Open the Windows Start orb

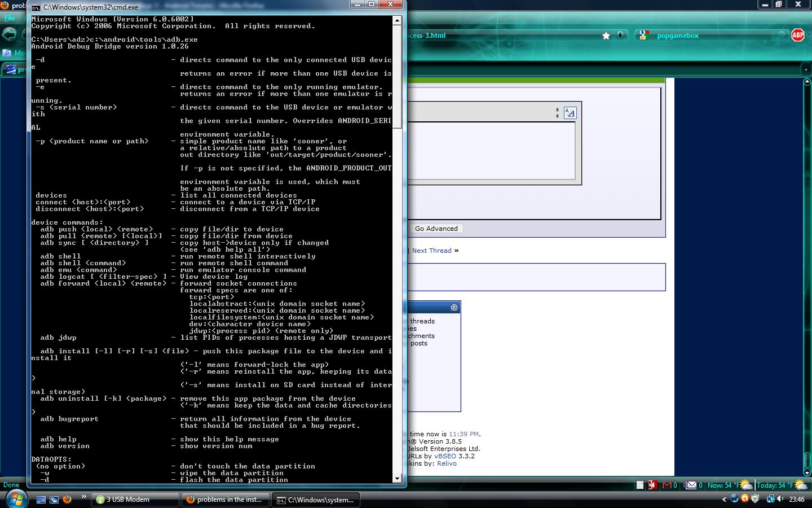point(16,499)
